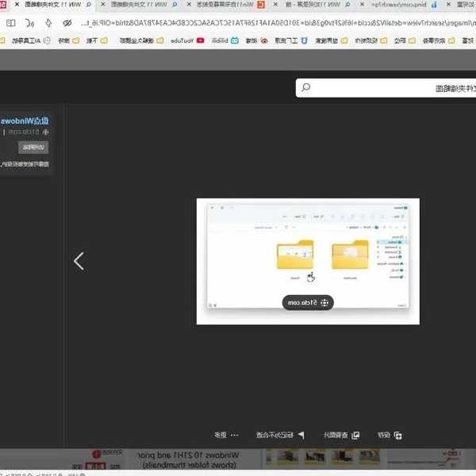Open the main folder preview image
Image resolution: width=476 pixels, height=476 pixels.
tap(308, 261)
